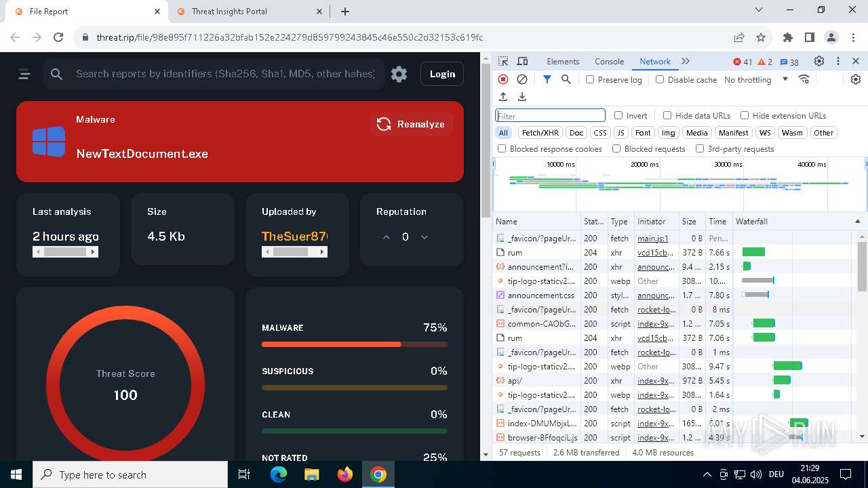868x488 pixels.
Task: Click the Waterfall column sort arrow
Action: click(857, 222)
